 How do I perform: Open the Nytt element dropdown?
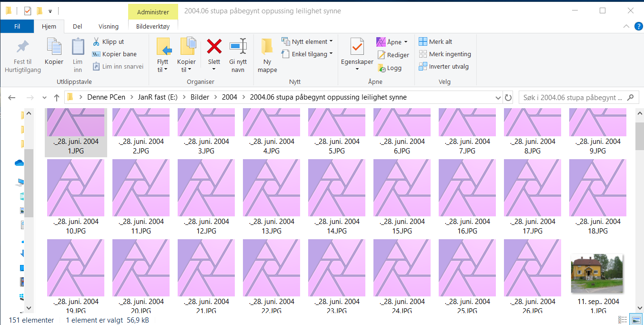307,41
